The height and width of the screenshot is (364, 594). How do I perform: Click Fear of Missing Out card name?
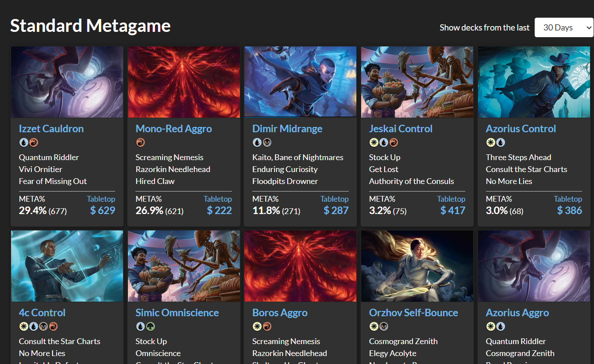53,181
